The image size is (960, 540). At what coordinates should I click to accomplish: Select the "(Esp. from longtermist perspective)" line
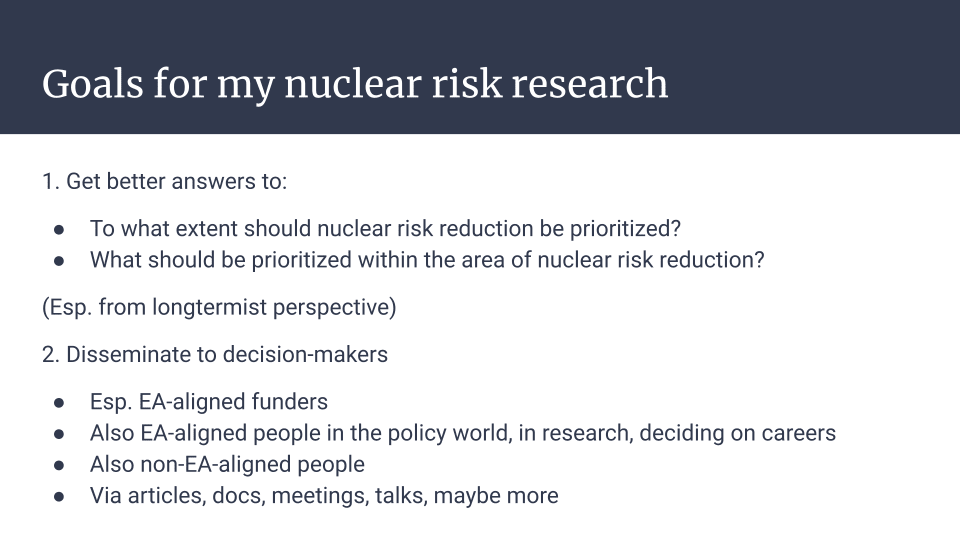tap(219, 307)
